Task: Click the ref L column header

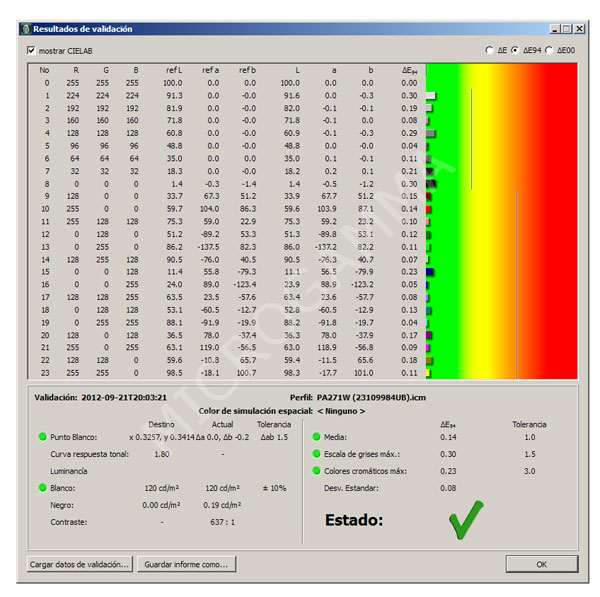Action: pyautogui.click(x=173, y=70)
